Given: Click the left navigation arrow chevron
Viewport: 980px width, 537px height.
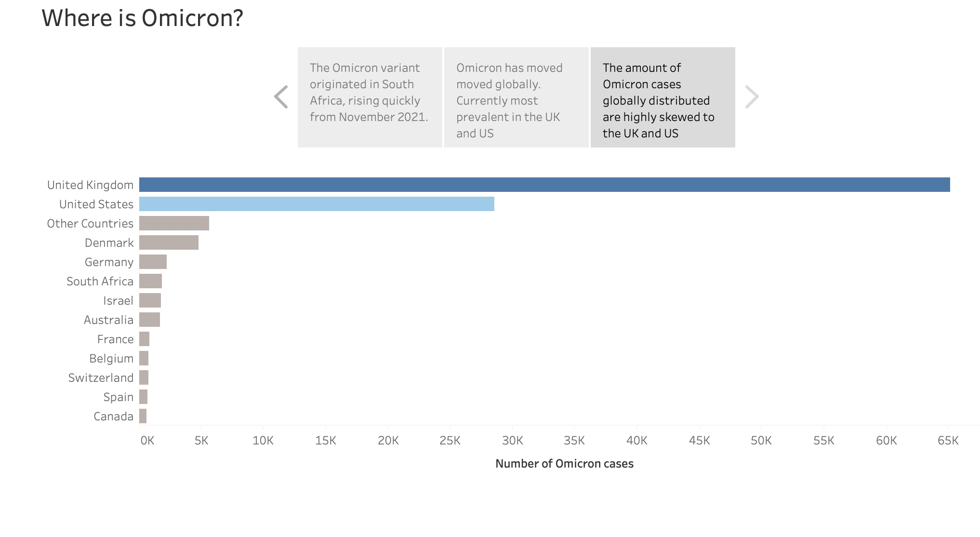Looking at the screenshot, I should [x=281, y=97].
